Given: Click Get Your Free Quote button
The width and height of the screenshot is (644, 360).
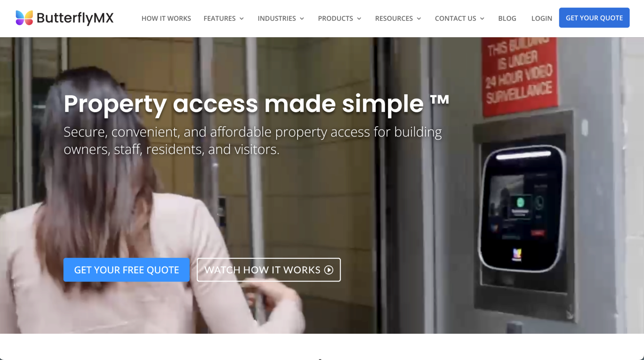Looking at the screenshot, I should click(126, 270).
